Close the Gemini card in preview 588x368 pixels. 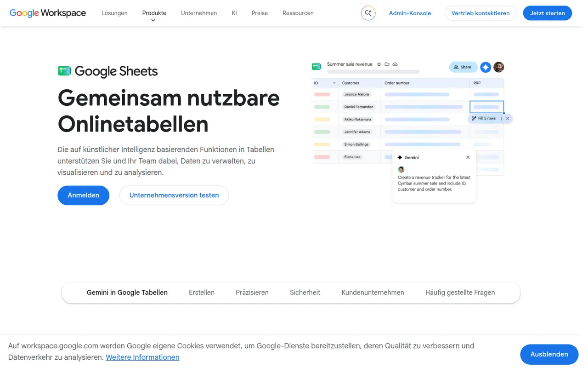pos(468,157)
